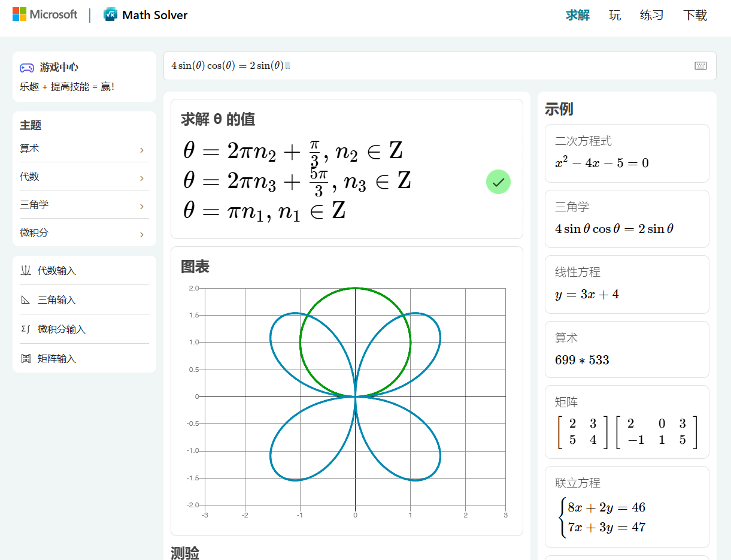Choose 代数输入 input mode

point(84,271)
